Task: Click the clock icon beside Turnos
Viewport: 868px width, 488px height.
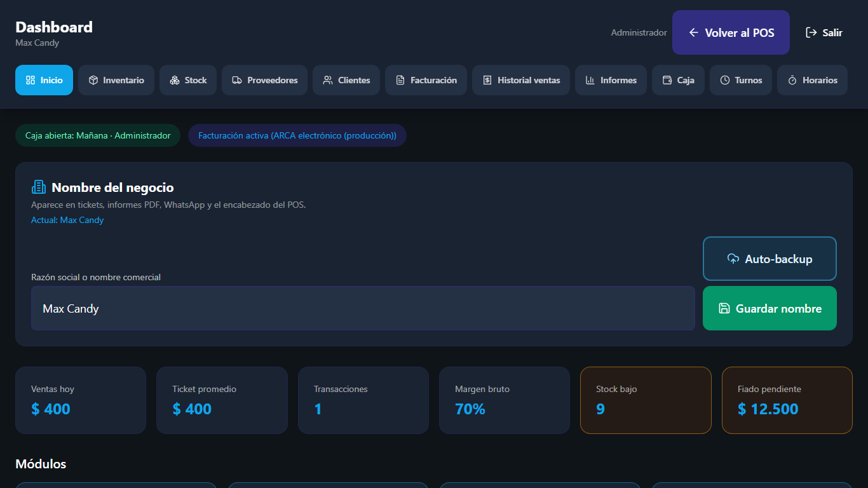Action: (725, 80)
